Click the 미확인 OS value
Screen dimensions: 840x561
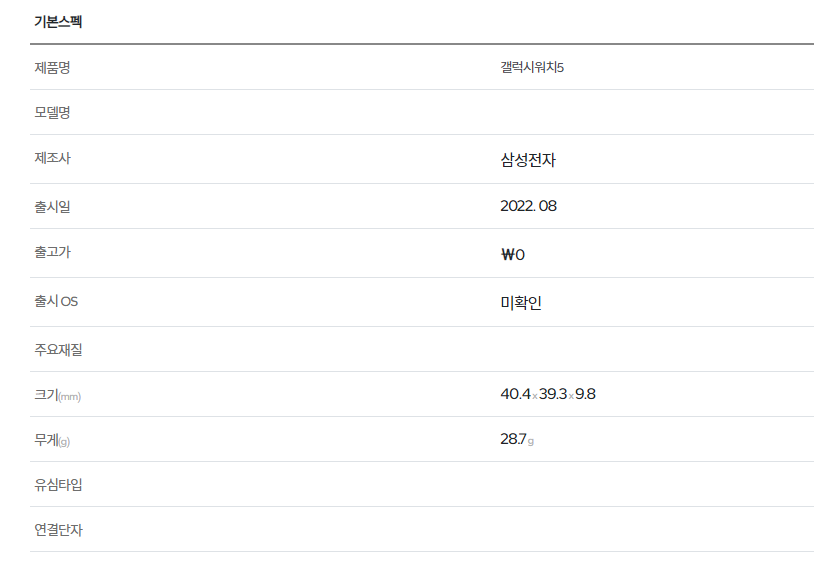[521, 302]
